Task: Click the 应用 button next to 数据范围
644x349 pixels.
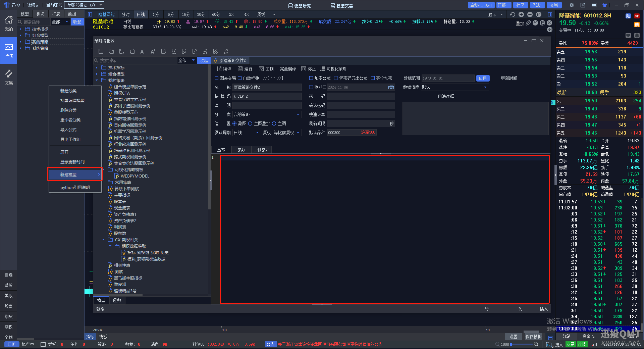Action: coord(483,78)
